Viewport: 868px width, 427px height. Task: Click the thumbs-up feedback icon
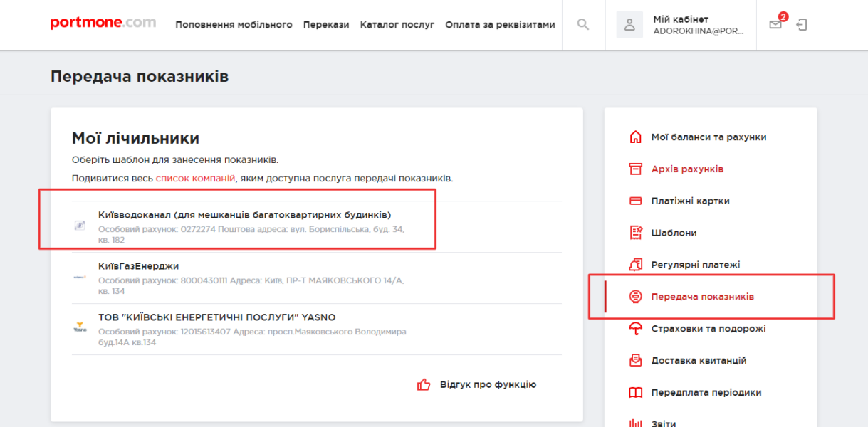tap(424, 384)
